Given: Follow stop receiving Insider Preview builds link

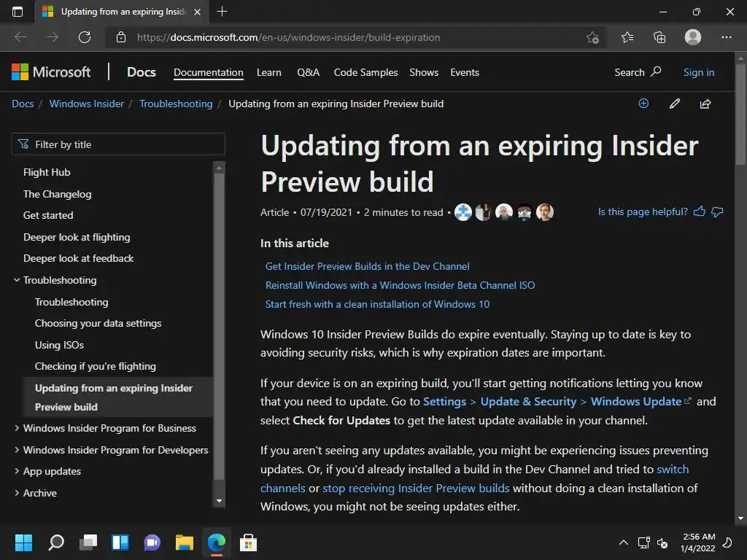Looking at the screenshot, I should 416,488.
